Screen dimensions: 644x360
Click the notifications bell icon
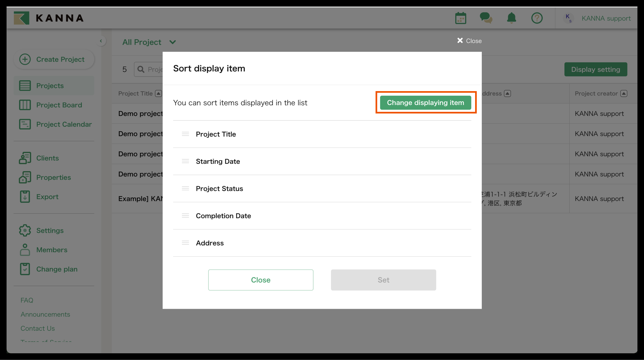511,18
